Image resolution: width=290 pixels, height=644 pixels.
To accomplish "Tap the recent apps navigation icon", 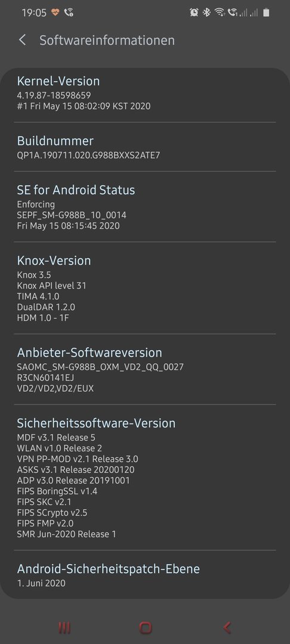I will [x=64, y=627].
